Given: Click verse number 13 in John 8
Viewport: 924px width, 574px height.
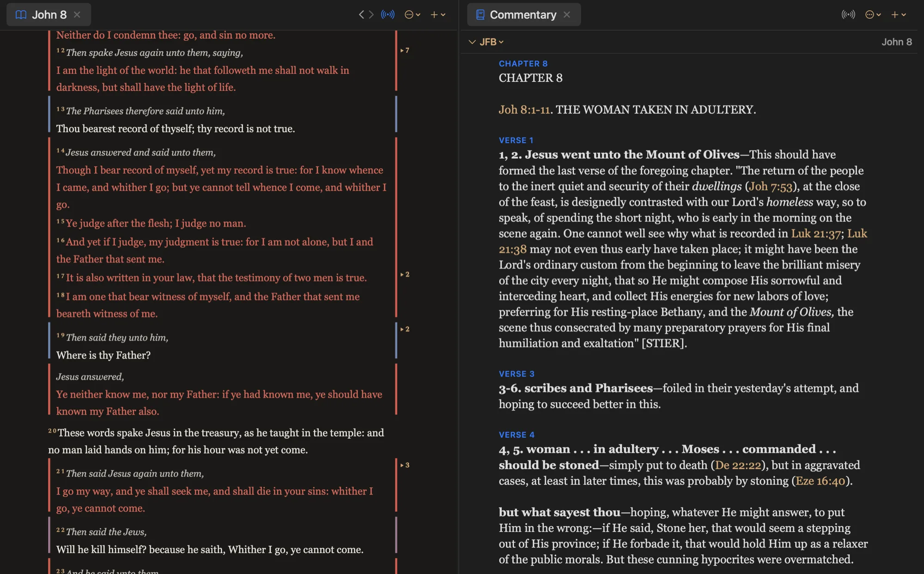Looking at the screenshot, I should (x=61, y=109).
